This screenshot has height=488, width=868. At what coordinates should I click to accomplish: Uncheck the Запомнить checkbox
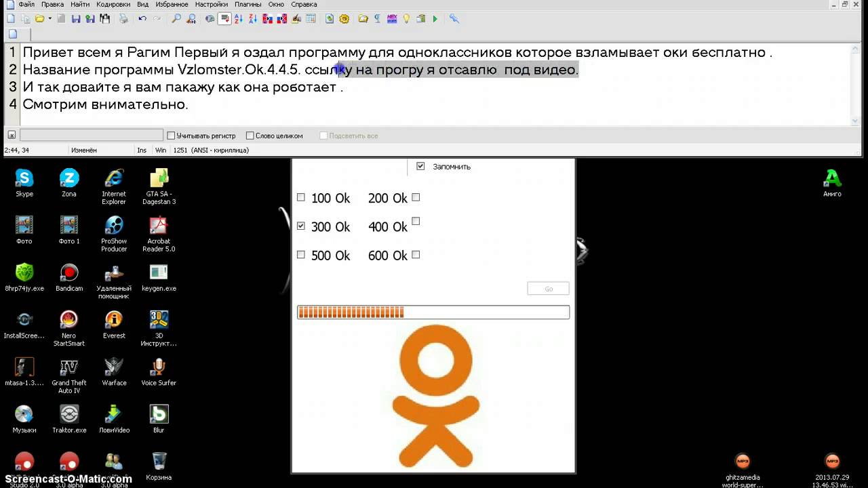tap(420, 166)
